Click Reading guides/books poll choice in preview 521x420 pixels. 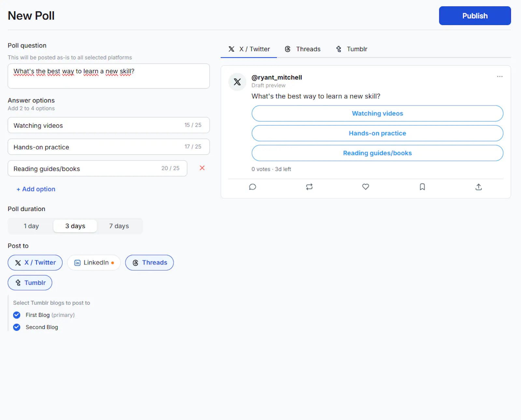pyautogui.click(x=377, y=153)
